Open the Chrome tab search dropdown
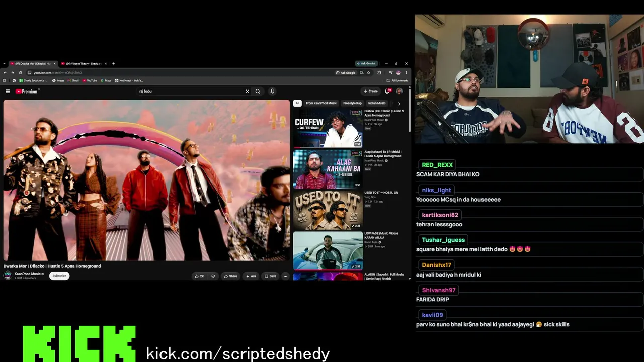This screenshot has width=644, height=362. [x=4, y=64]
